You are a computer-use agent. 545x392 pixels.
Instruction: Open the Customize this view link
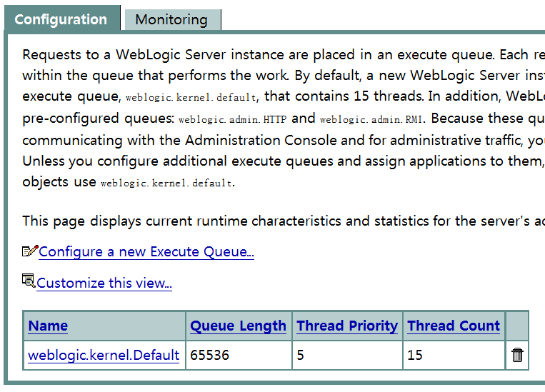click(104, 283)
